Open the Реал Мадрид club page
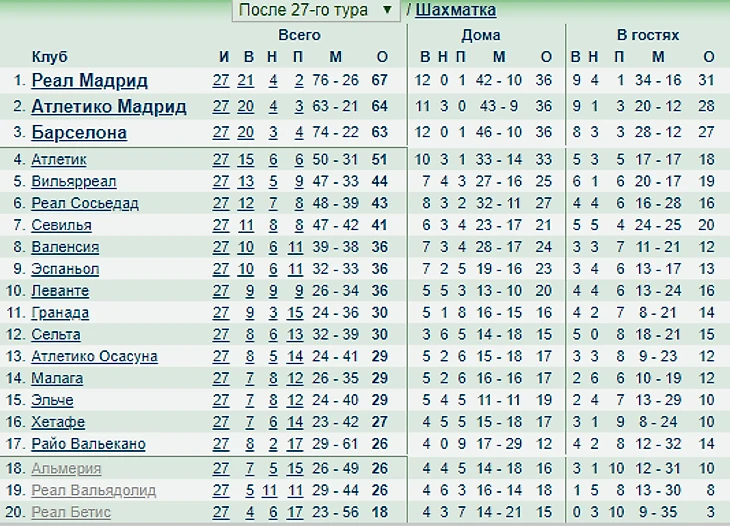This screenshot has height=526, width=730. [89, 81]
